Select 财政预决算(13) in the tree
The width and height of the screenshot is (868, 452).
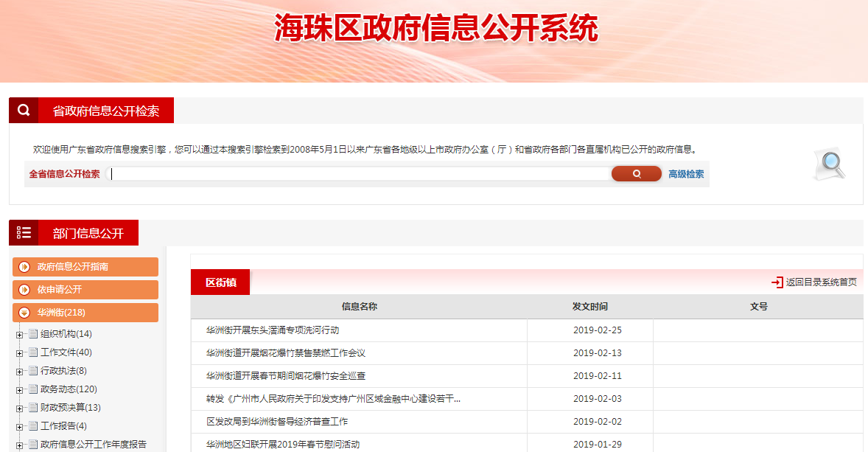click(x=70, y=407)
